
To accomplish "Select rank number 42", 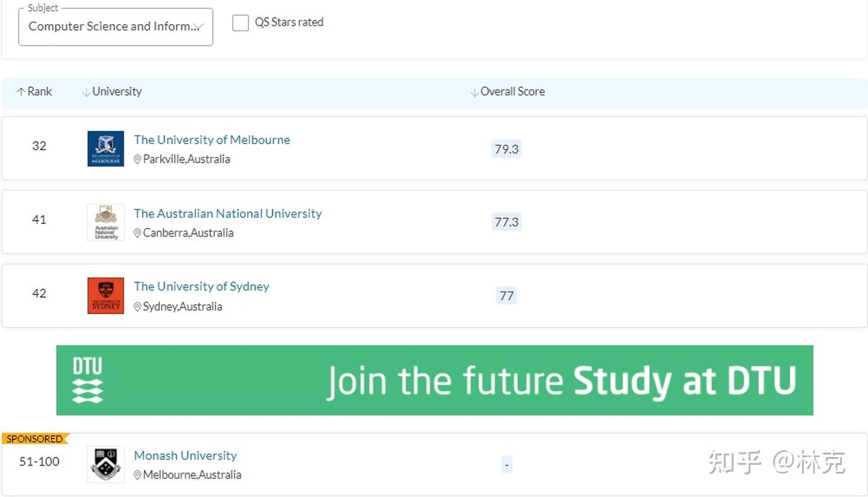I will click(39, 293).
